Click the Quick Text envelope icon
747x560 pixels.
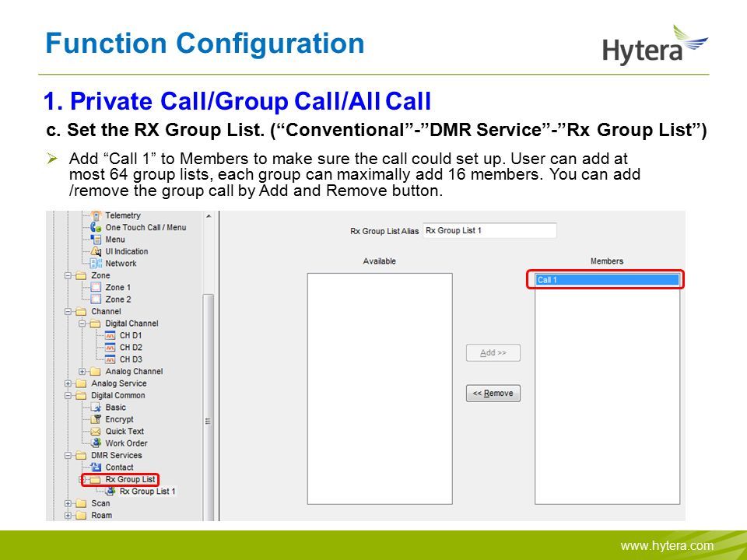coord(96,432)
